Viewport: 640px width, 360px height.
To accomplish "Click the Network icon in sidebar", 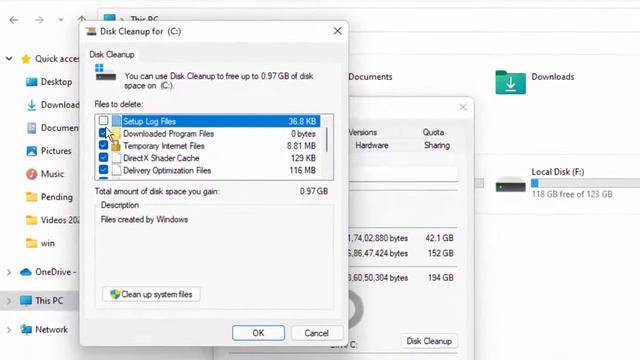I will (26, 329).
